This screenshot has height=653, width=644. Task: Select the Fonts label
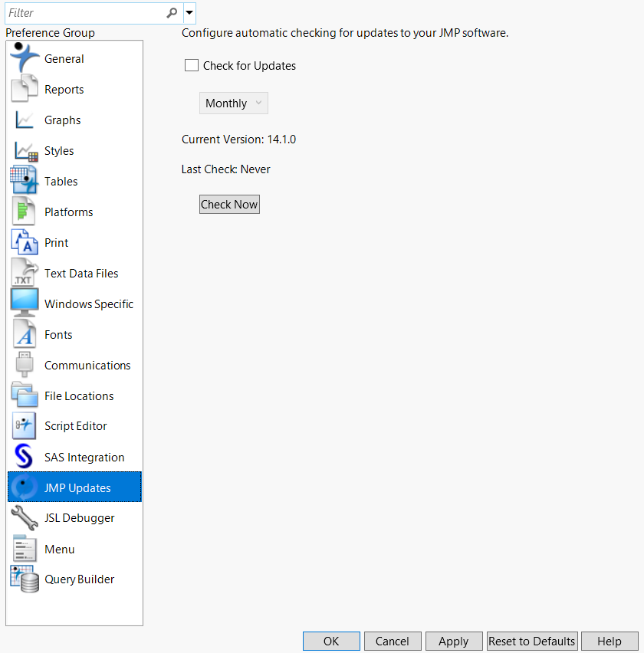(58, 335)
